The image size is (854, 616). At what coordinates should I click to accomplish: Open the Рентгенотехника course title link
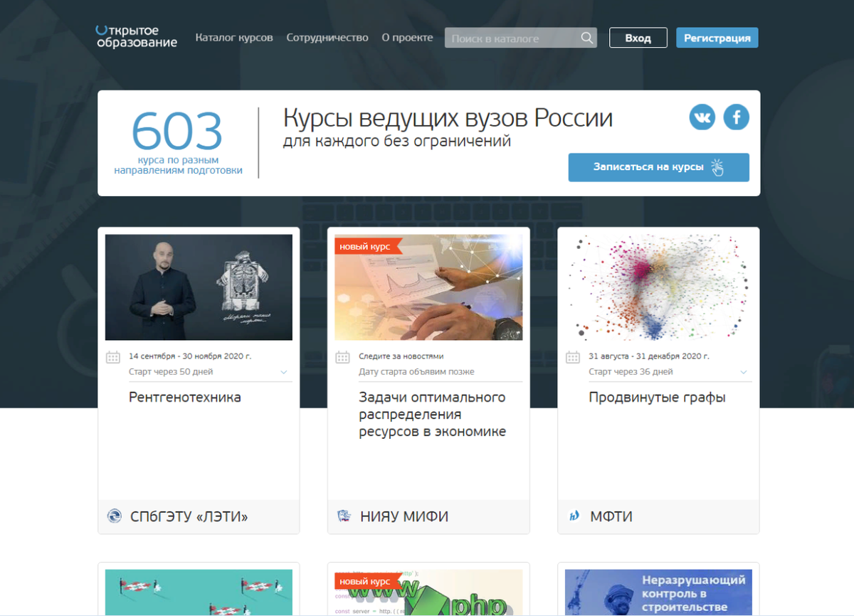coord(185,398)
